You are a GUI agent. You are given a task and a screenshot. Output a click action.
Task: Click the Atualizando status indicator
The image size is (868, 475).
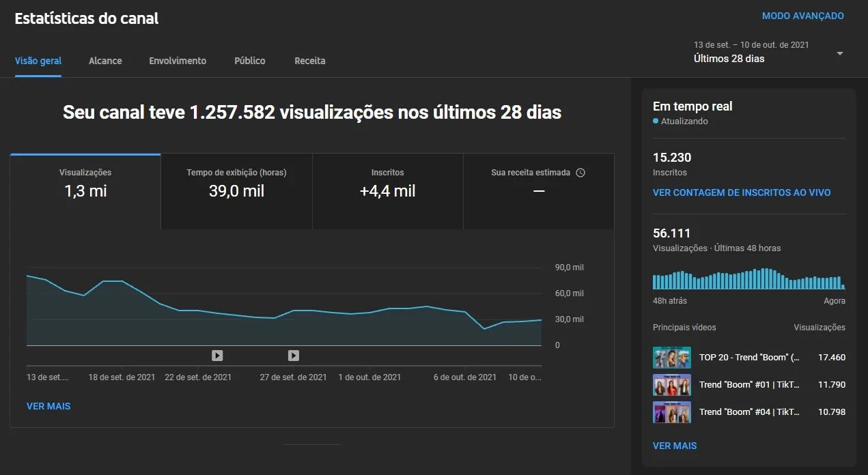coord(680,121)
